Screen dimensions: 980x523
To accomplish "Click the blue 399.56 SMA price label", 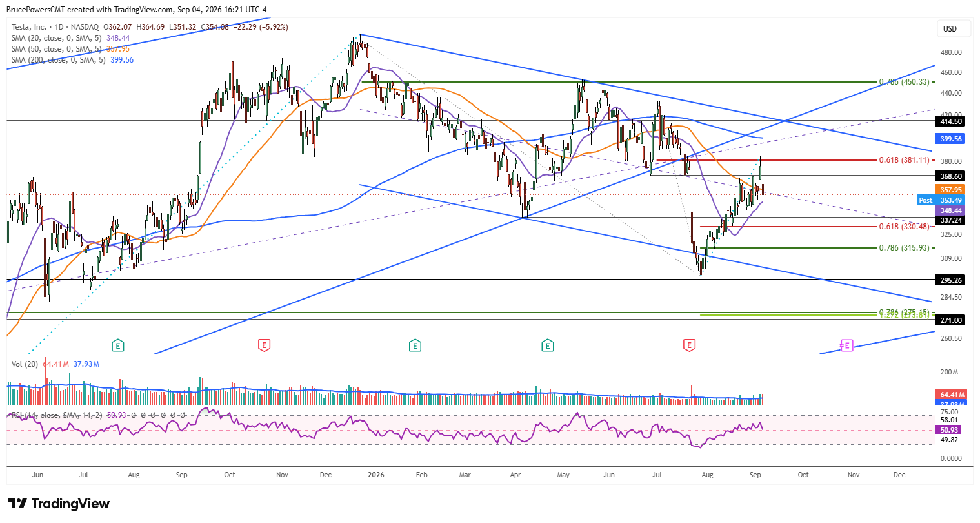I will click(x=951, y=139).
